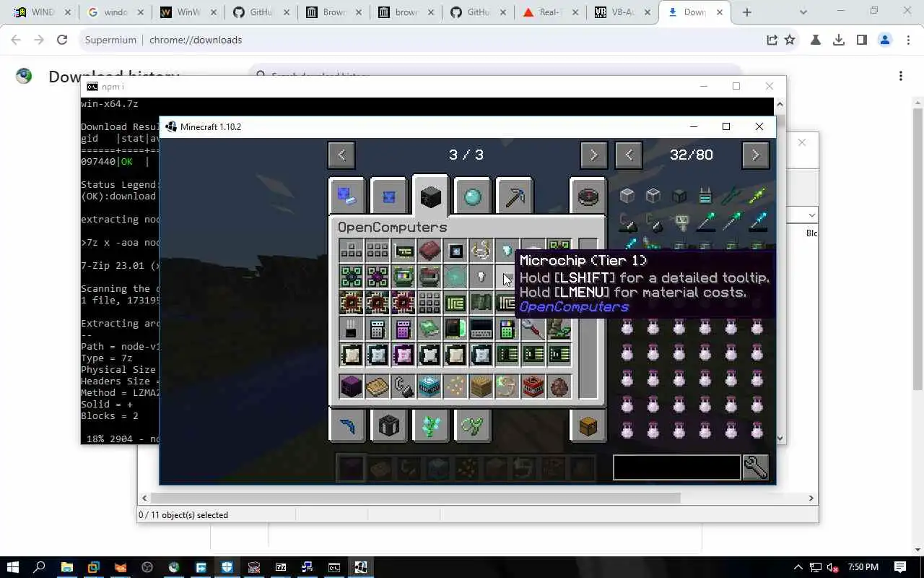Pick the red manual book item

pos(430,251)
